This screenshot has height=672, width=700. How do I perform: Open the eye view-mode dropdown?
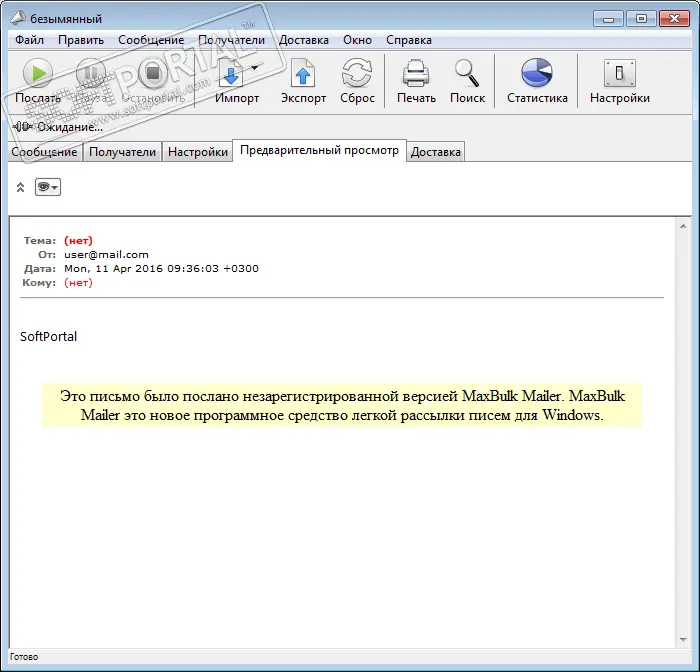(48, 187)
